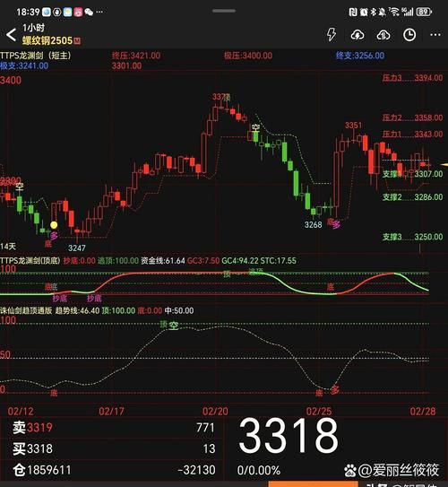The height and width of the screenshot is (487, 448).
Task: Tap the 02/12 date axis label
Action: point(21,412)
